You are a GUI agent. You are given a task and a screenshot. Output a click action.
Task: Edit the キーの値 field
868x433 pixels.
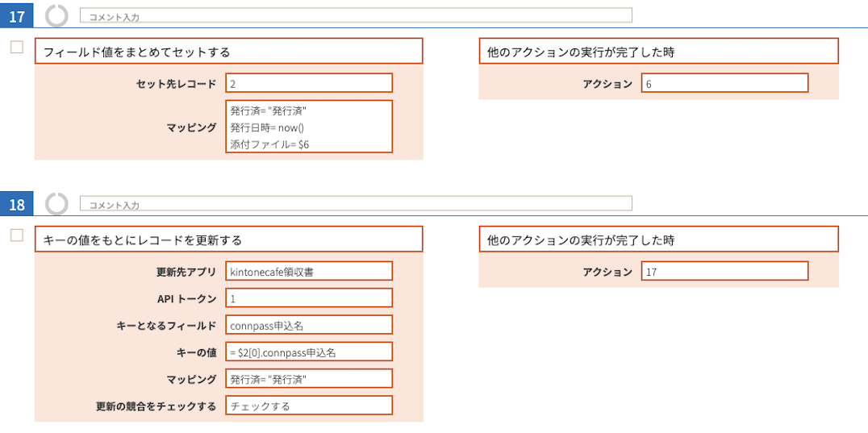click(309, 351)
